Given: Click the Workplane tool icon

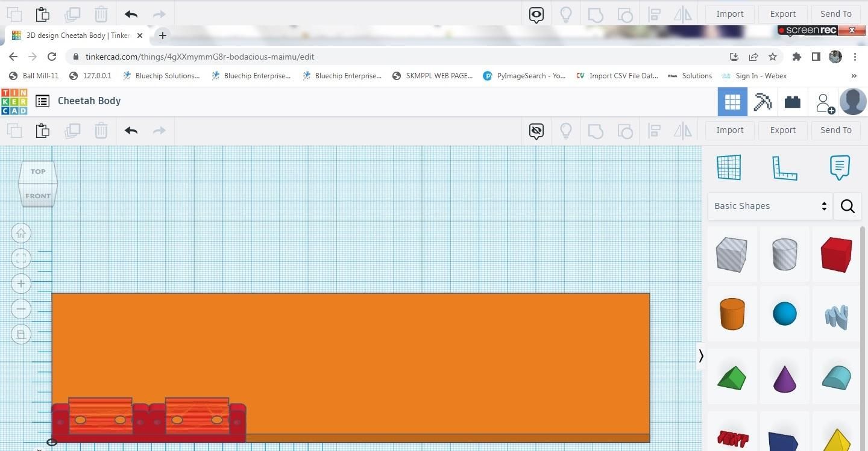Looking at the screenshot, I should click(x=729, y=167).
